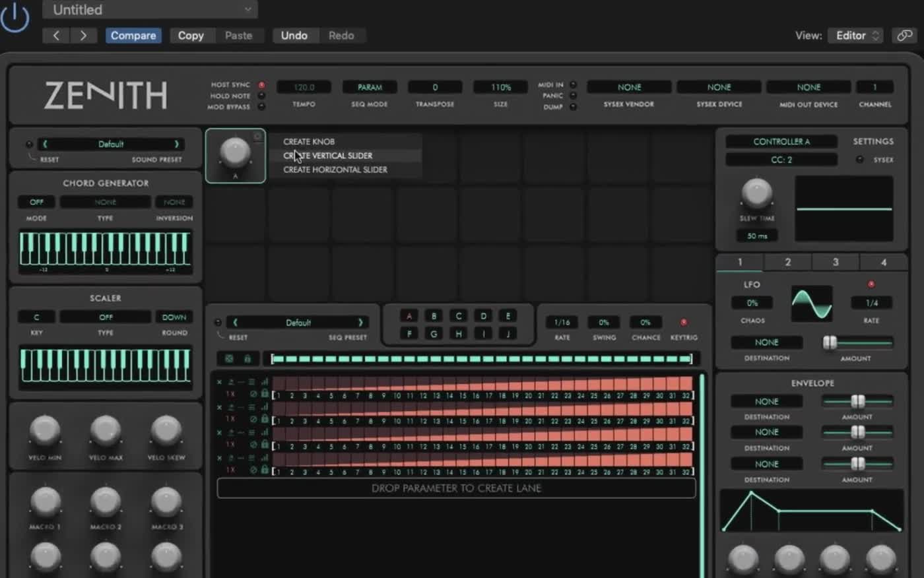The image size is (924, 578).
Task: Toggle the Hold Note LED
Action: coord(262,96)
